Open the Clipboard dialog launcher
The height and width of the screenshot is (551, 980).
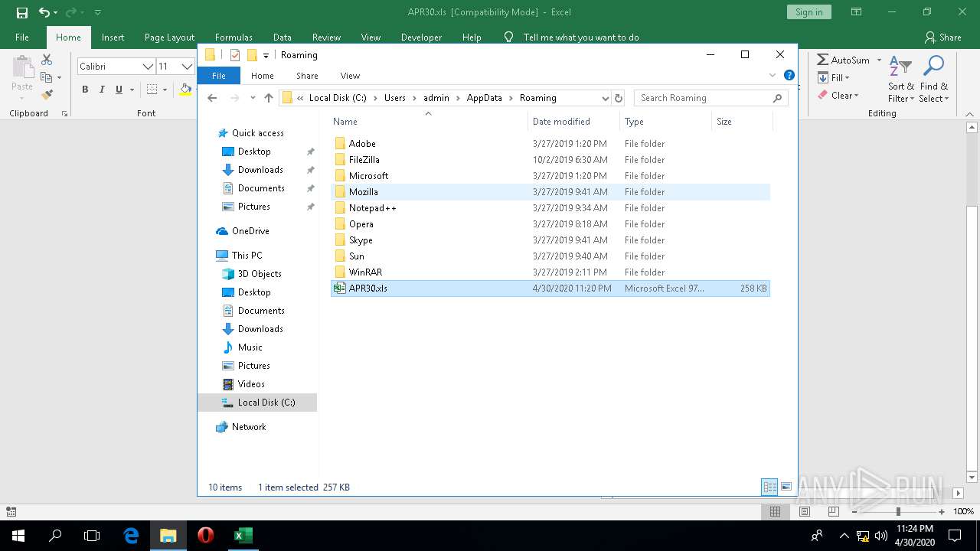tap(64, 113)
